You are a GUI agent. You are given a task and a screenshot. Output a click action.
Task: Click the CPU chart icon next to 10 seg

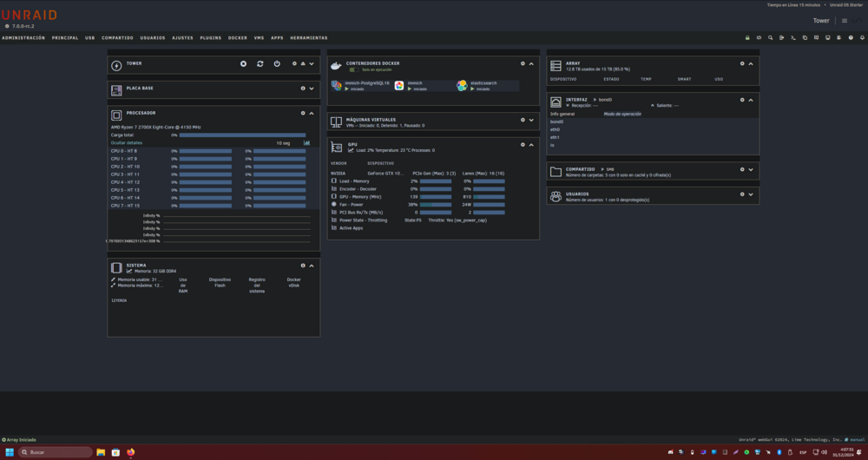(x=306, y=143)
